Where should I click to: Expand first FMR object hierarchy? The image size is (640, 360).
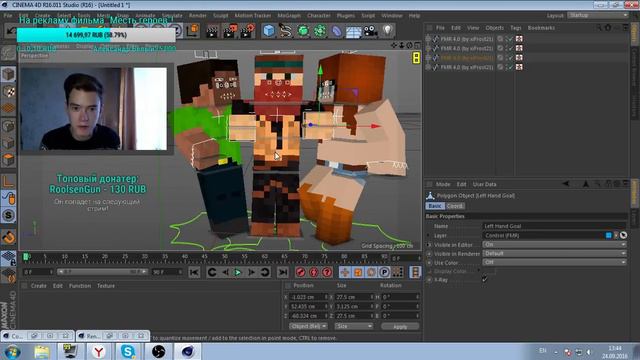[x=428, y=39]
